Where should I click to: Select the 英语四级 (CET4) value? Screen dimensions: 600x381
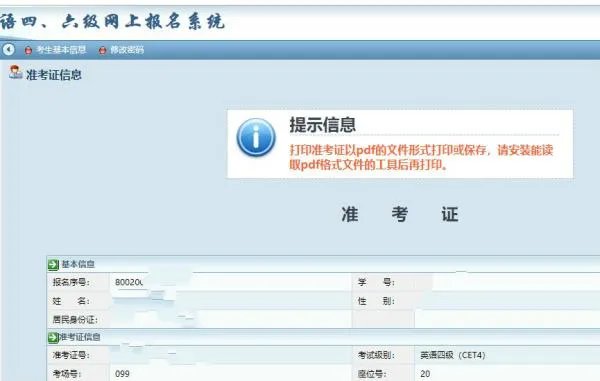coord(453,355)
